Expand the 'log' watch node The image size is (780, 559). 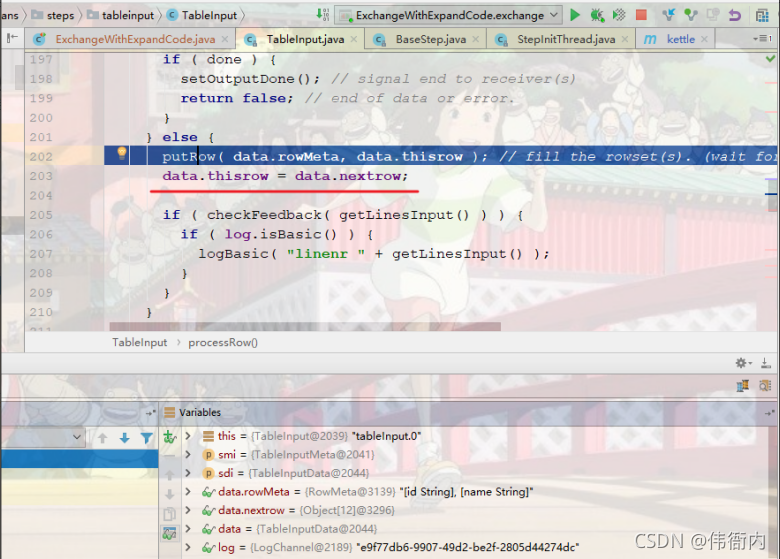[x=188, y=547]
